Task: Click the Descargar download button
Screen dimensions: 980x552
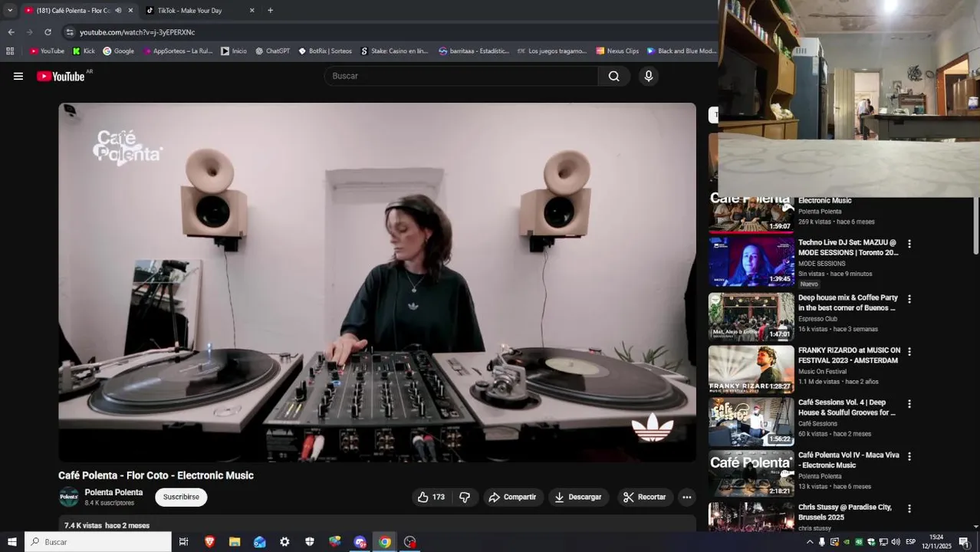Action: tap(577, 497)
